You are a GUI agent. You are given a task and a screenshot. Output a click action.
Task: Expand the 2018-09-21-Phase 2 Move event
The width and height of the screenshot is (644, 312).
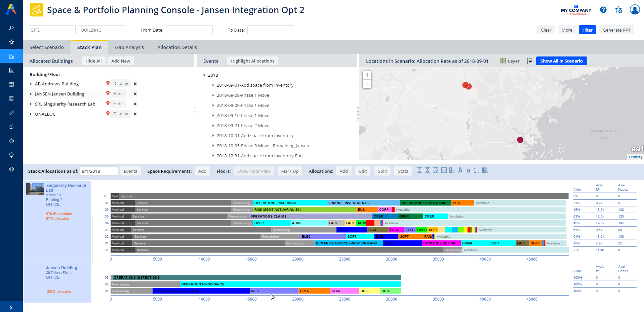[213, 126]
